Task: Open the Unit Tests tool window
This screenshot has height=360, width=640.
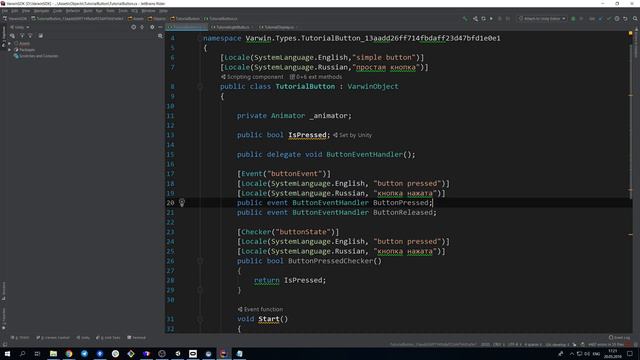Action: [108, 338]
